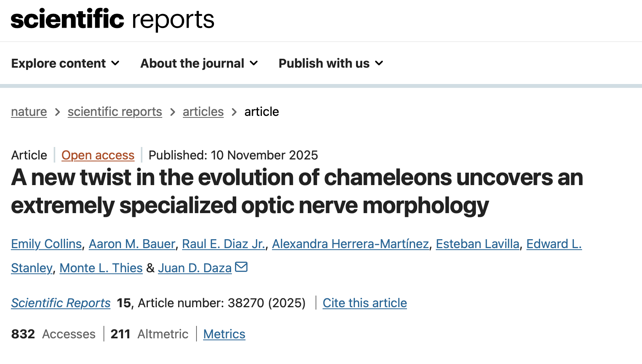Viewport: 642px width, 364px height.
Task: Click Cite this article
Action: pos(365,303)
